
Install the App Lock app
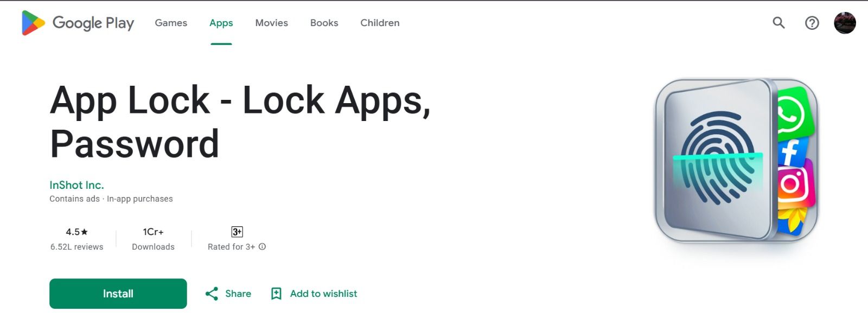[118, 294]
